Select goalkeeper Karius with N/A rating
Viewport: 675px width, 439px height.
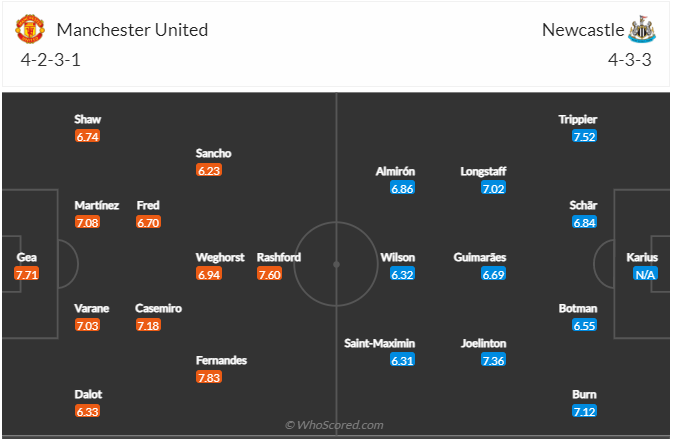click(643, 257)
